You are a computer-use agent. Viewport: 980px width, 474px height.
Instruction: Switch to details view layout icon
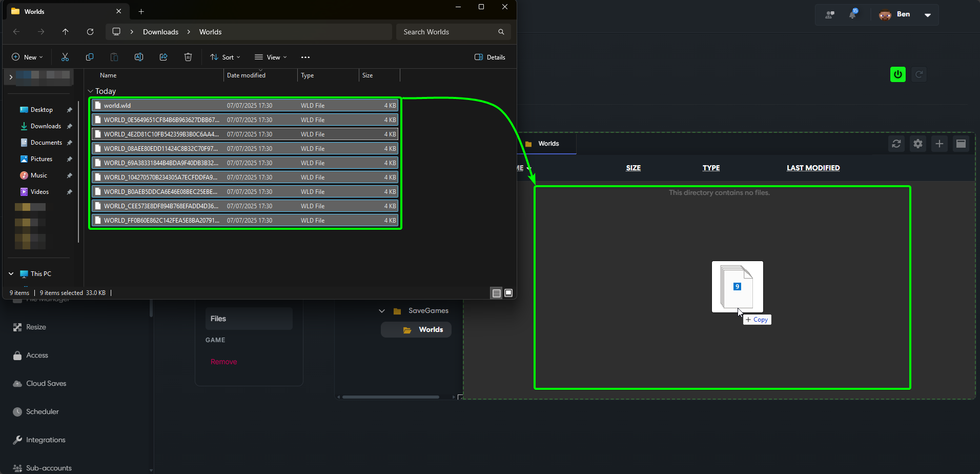(x=497, y=293)
